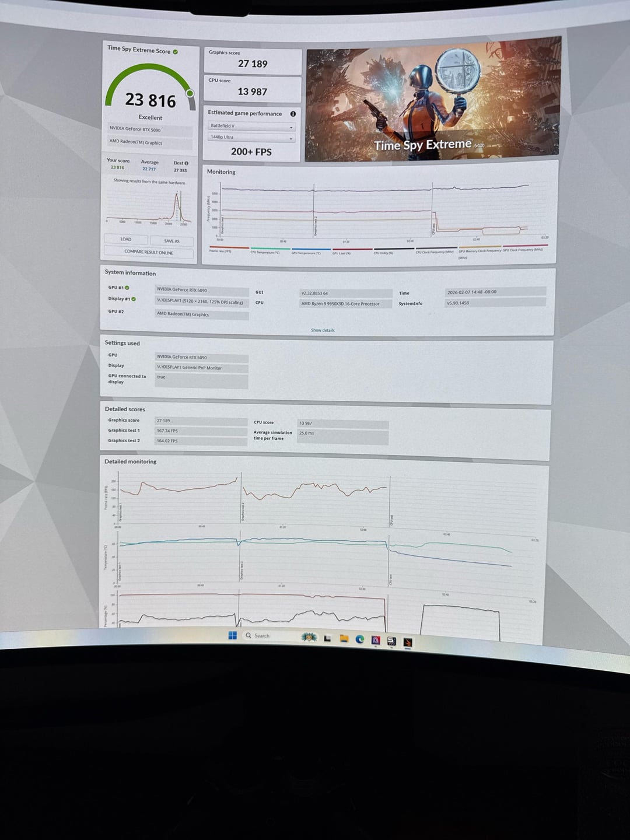Toggle the CPU Temperature legend series

coord(265,252)
